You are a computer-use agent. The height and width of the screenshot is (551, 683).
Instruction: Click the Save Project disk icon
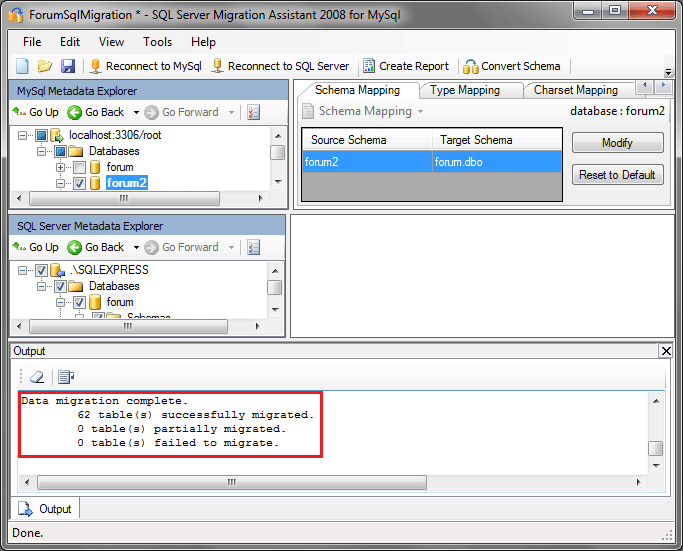67,66
